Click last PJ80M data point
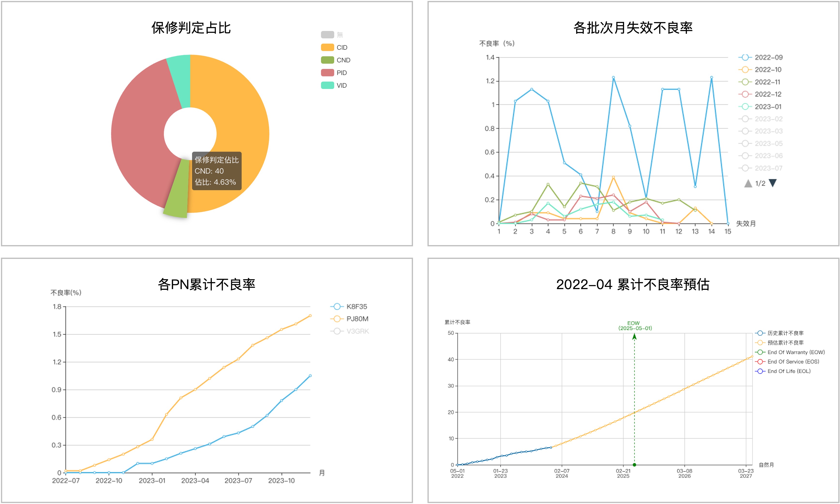Image resolution: width=840 pixels, height=504 pixels. [x=310, y=316]
